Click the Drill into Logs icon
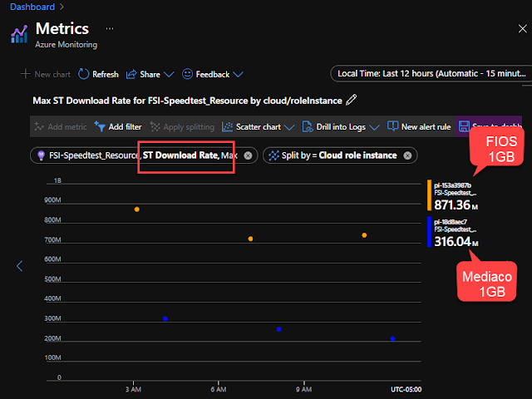The width and height of the screenshot is (532, 399). pos(308,126)
